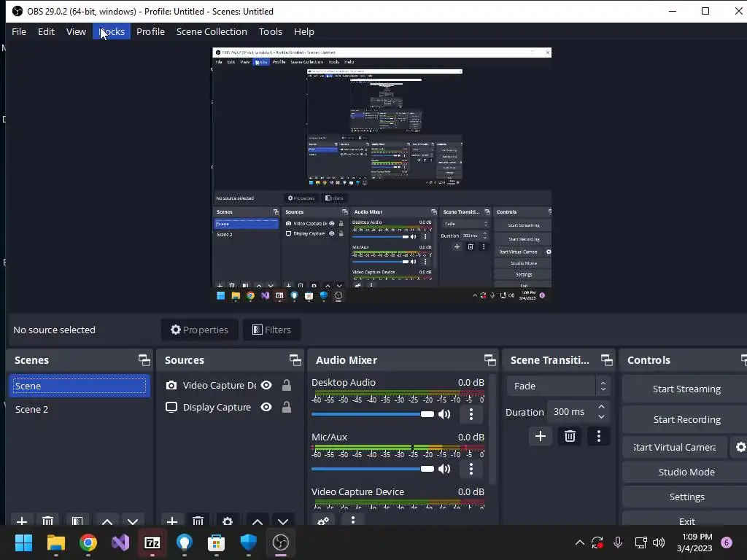Screen dimensions: 747x560
Task: Adjust the Desktop Audio volume slider
Action: click(x=373, y=414)
